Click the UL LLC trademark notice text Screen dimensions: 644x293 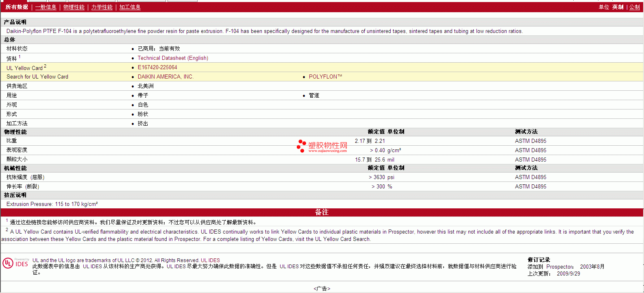click(126, 260)
